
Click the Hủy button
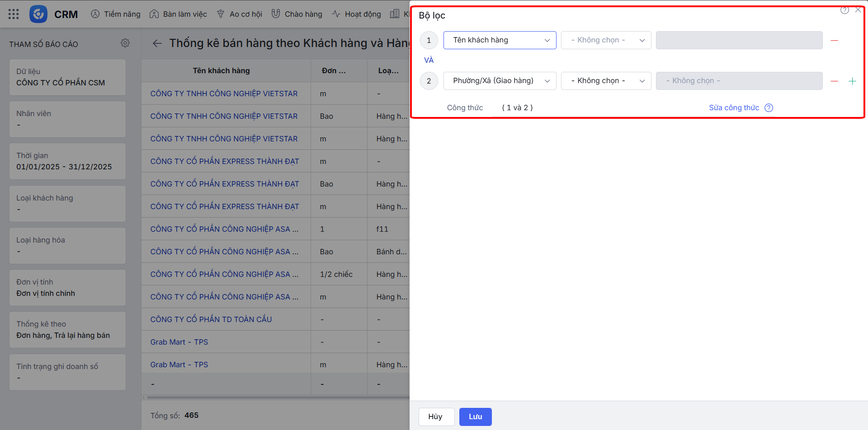click(436, 416)
